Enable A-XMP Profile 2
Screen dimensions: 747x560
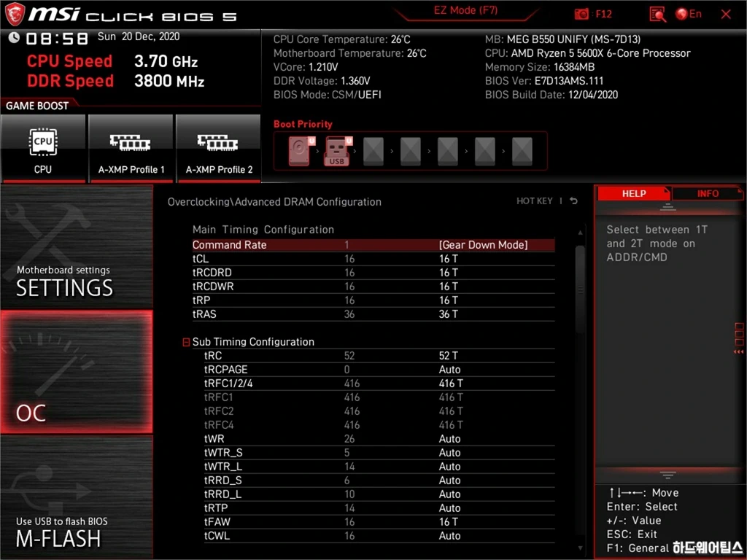click(x=219, y=149)
